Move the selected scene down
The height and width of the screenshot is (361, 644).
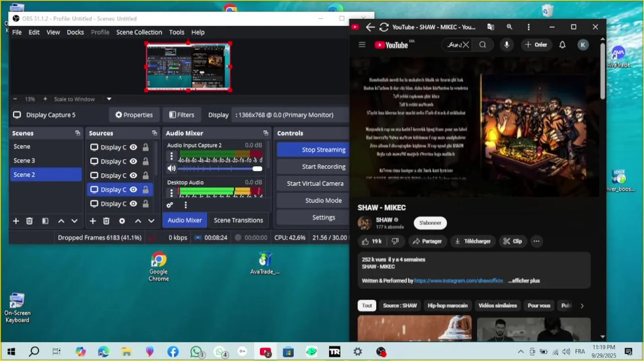75,221
